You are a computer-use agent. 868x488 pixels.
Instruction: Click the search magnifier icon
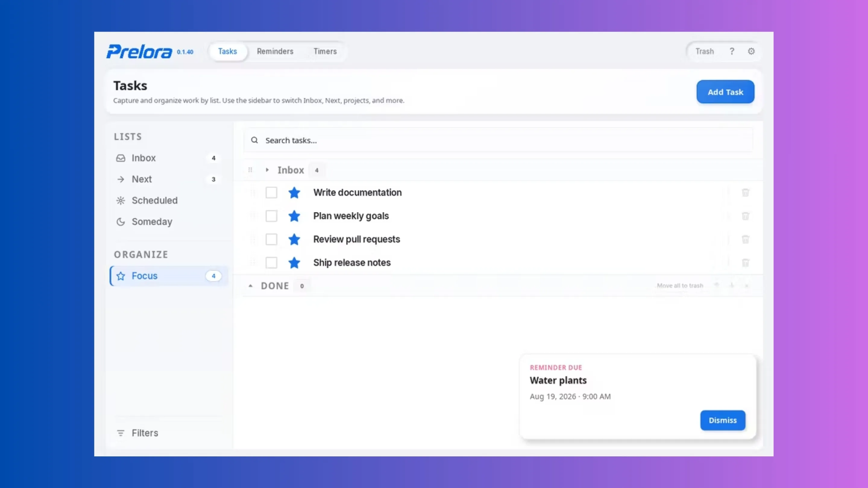point(254,140)
